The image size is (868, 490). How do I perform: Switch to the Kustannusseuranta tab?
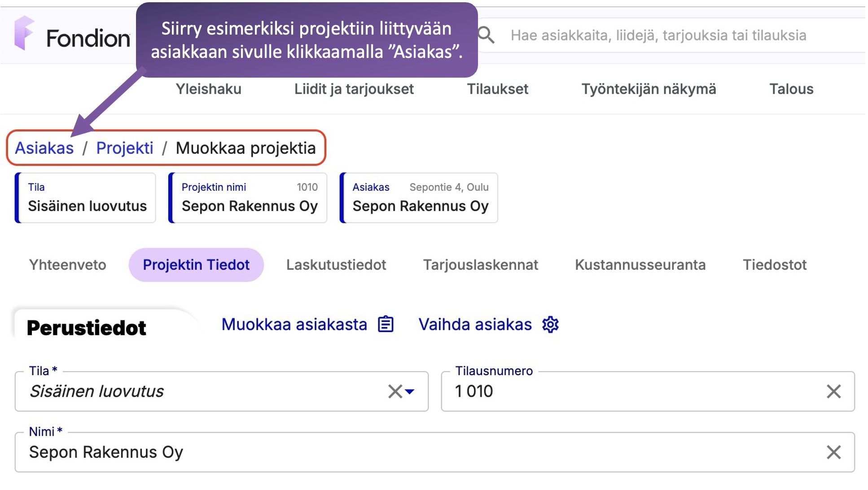coord(640,265)
